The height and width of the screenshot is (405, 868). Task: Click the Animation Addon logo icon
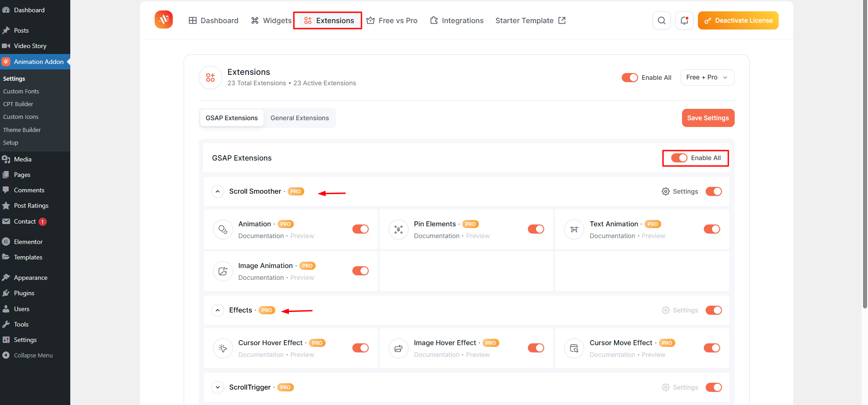click(164, 20)
